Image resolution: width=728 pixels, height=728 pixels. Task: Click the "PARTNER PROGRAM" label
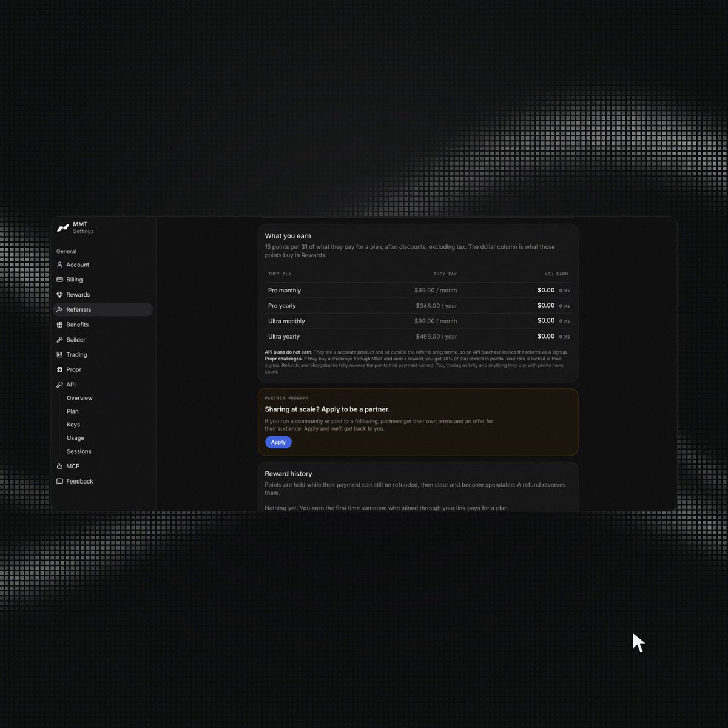286,399
